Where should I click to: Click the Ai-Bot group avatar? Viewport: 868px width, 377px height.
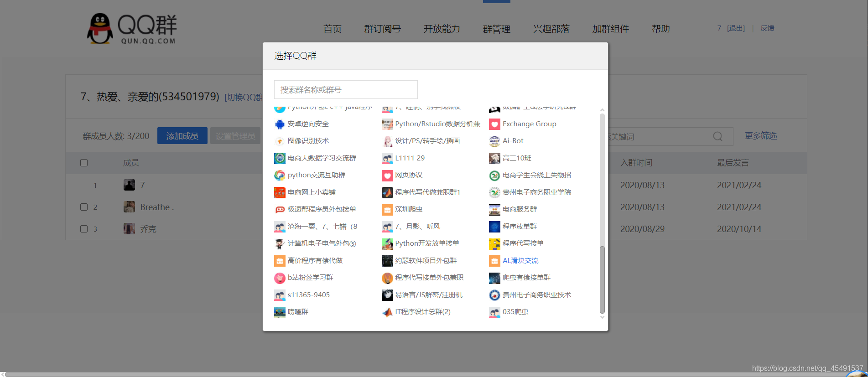tap(494, 141)
